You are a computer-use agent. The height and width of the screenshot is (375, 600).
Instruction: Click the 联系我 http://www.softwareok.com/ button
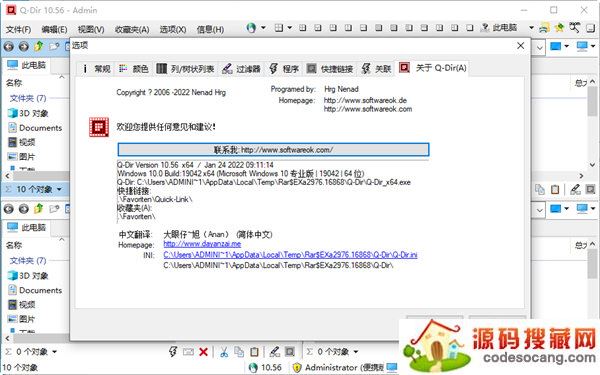coord(273,150)
